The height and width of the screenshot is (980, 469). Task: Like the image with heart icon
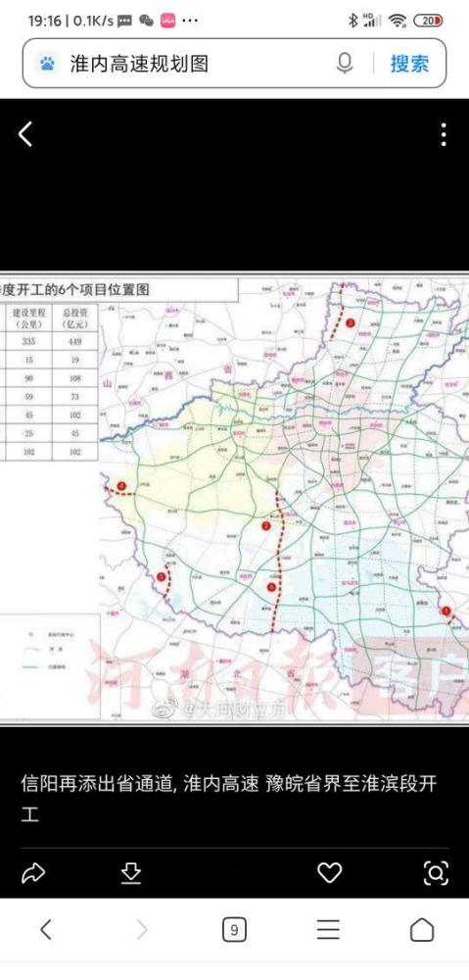tap(329, 872)
